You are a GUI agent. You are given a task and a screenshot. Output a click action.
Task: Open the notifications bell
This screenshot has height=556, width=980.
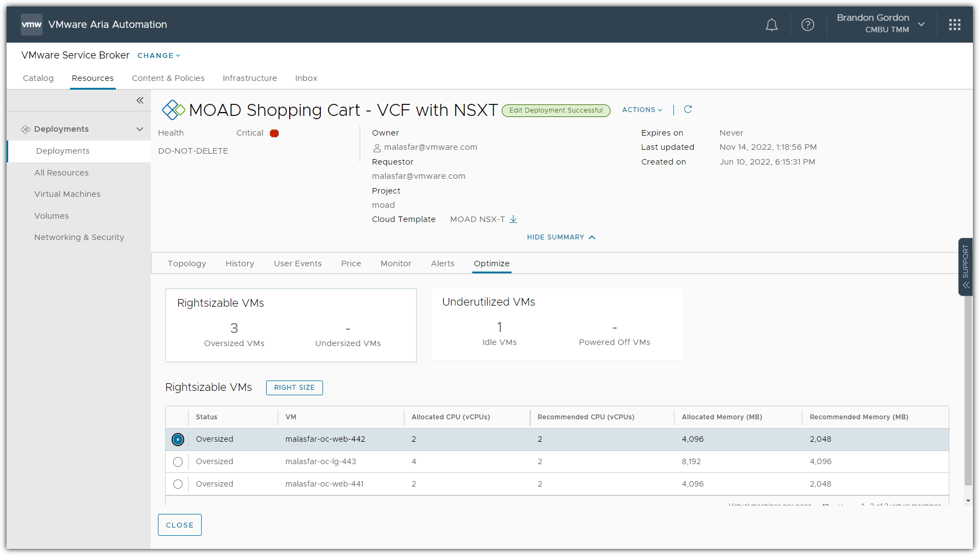tap(771, 25)
